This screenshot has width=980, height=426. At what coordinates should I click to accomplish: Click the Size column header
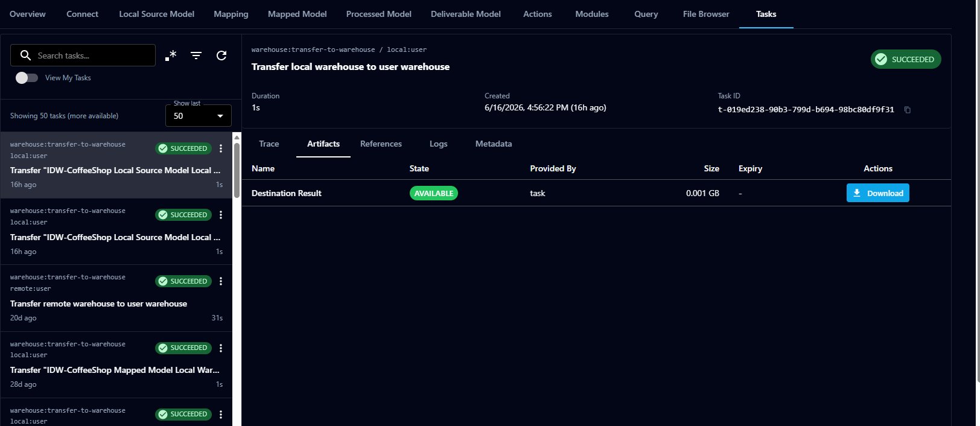pyautogui.click(x=711, y=168)
